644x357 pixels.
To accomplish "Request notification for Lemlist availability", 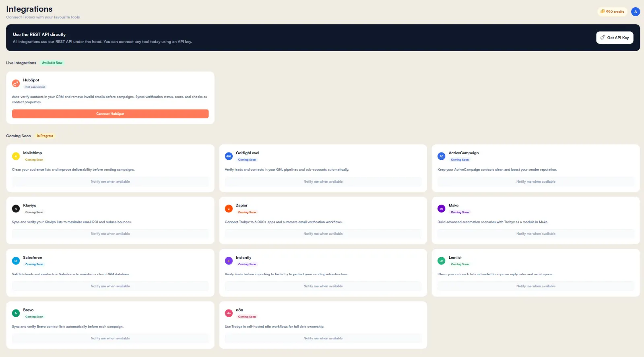I will pyautogui.click(x=536, y=286).
